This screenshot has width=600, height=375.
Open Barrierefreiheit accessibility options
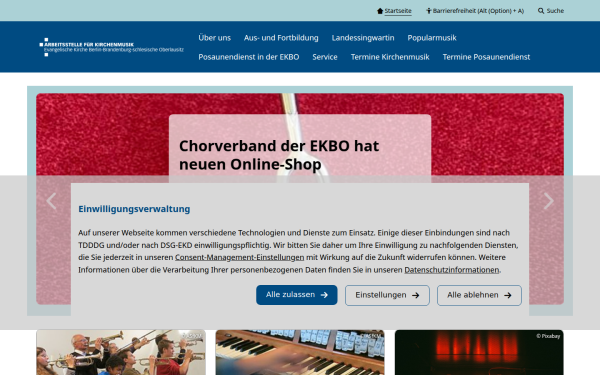[478, 11]
